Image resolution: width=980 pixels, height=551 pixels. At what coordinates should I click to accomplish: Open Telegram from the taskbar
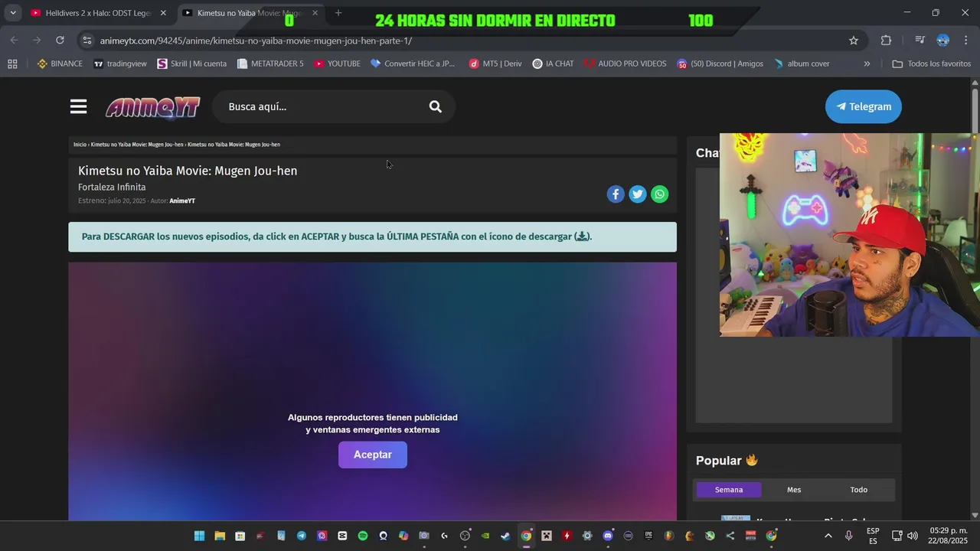302,536
